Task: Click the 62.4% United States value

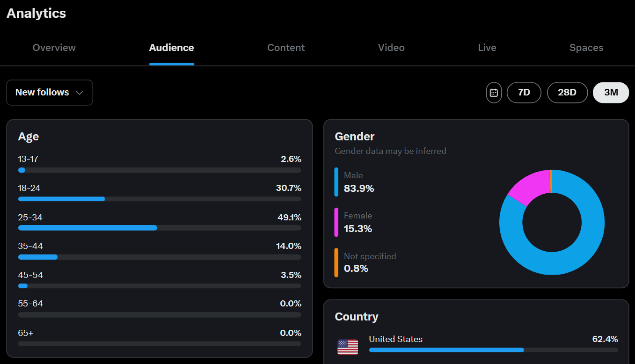Action: pyautogui.click(x=605, y=339)
